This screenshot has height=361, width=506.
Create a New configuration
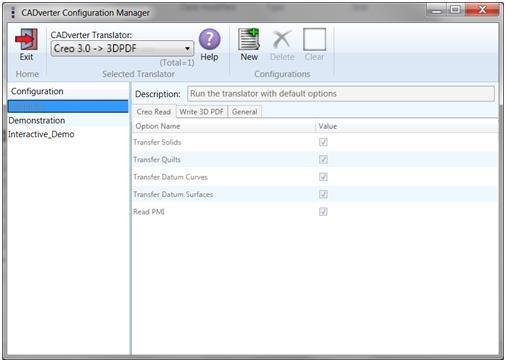[249, 39]
